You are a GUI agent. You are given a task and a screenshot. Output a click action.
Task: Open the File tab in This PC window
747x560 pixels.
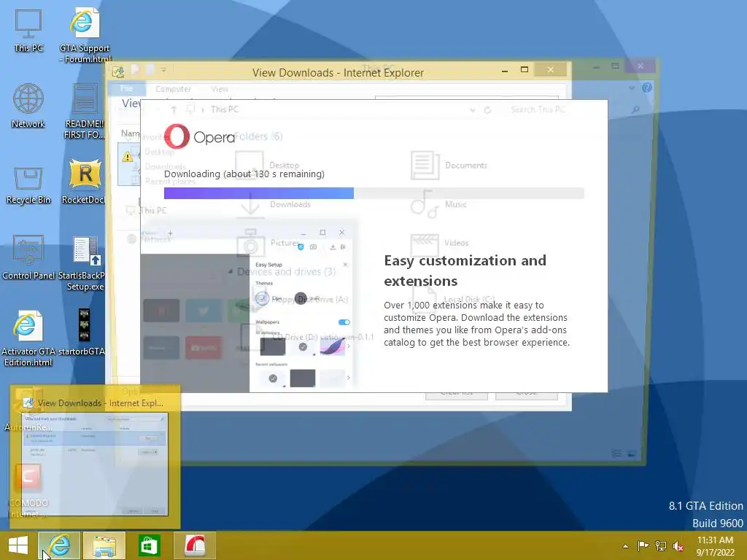click(126, 88)
